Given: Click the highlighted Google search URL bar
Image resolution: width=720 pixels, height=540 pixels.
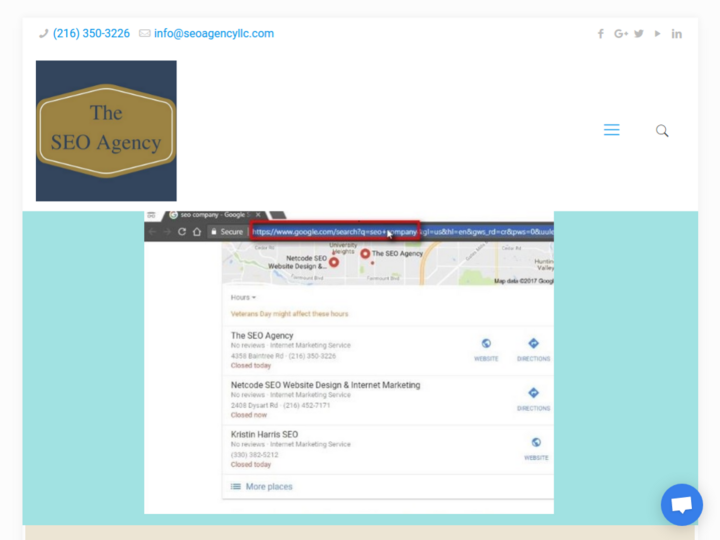Looking at the screenshot, I should (334, 231).
